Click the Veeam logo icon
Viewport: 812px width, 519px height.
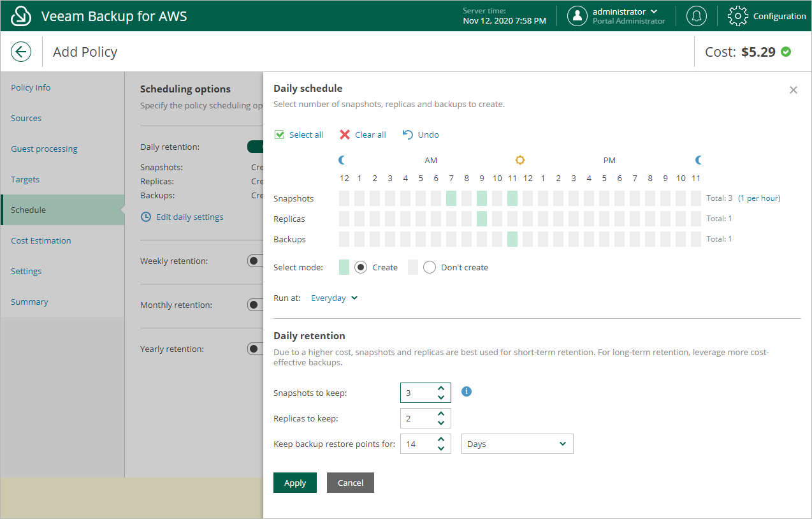[x=21, y=16]
